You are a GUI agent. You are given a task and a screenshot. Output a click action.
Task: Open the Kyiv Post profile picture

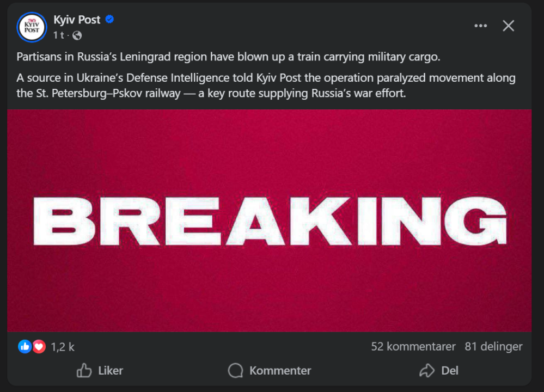(x=32, y=27)
